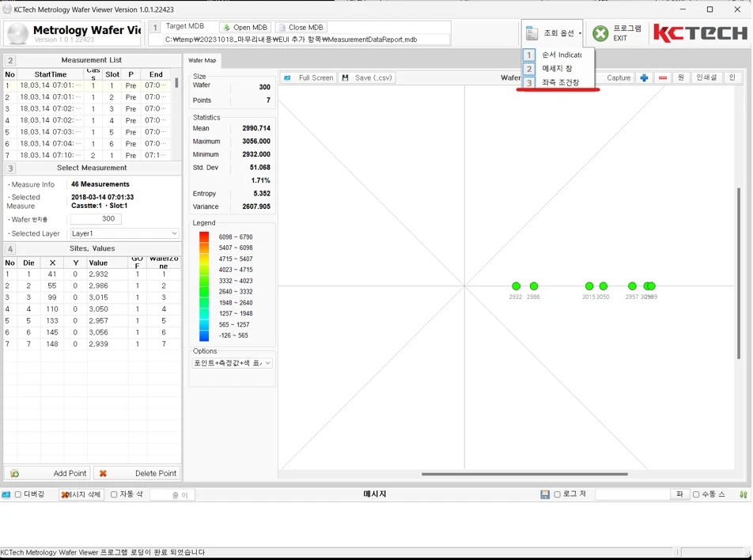Click the KCTECH logo

click(701, 33)
